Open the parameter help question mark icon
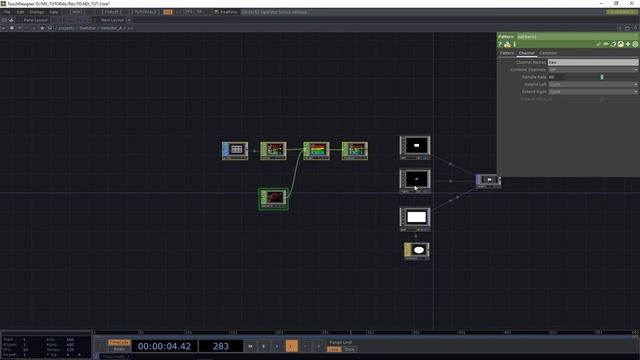Screen dimensions: 640x360 point(500,44)
